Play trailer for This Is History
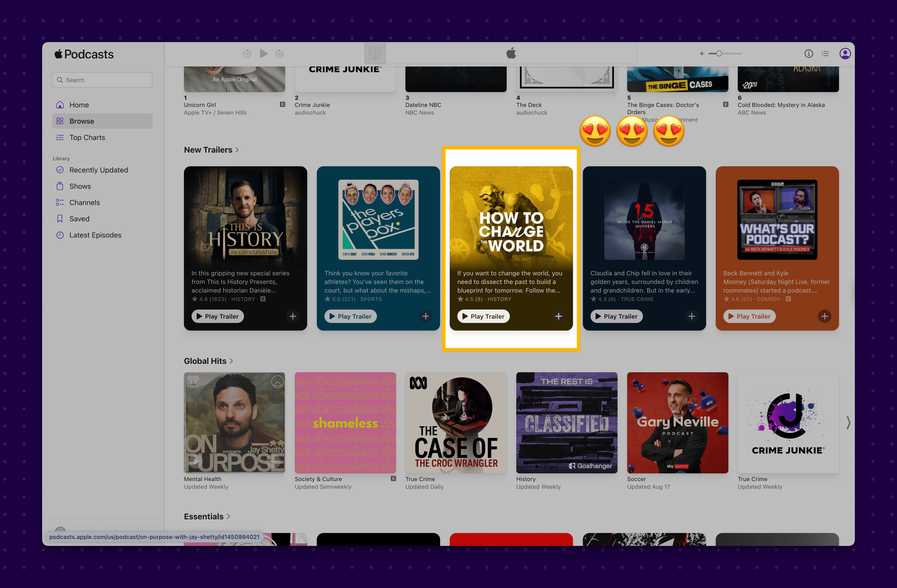Viewport: 897px width, 588px height. click(218, 316)
